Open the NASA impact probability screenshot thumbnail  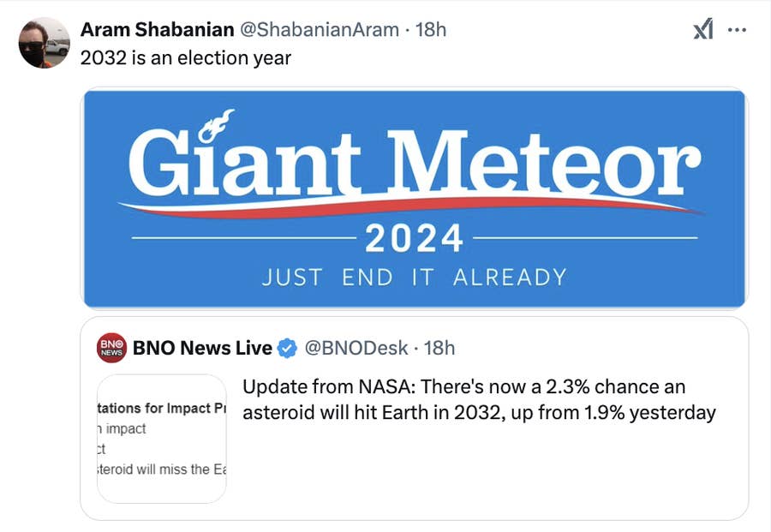(161, 437)
